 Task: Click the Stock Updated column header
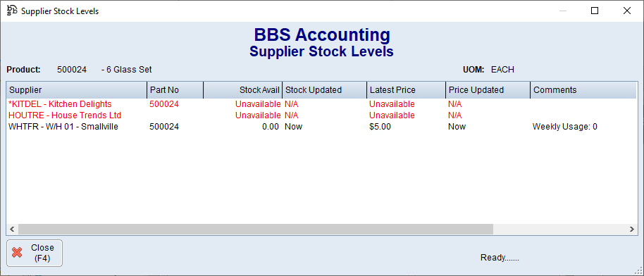coord(324,90)
